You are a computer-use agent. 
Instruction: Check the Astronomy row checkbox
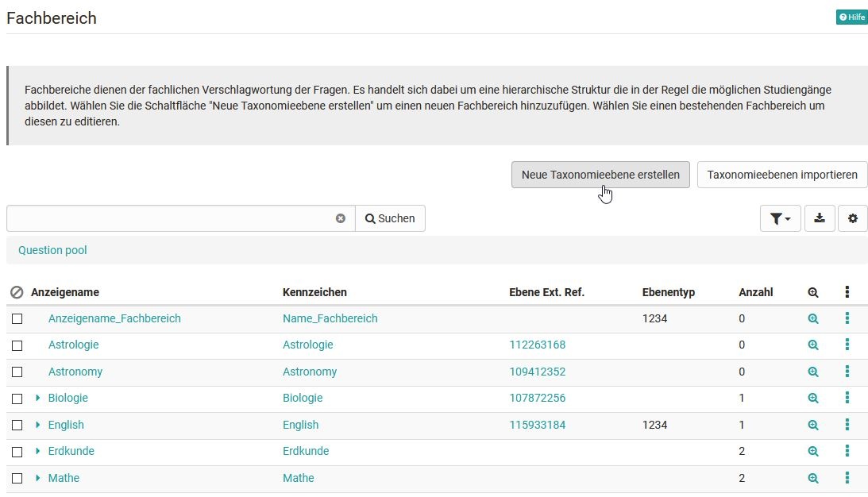tap(17, 372)
